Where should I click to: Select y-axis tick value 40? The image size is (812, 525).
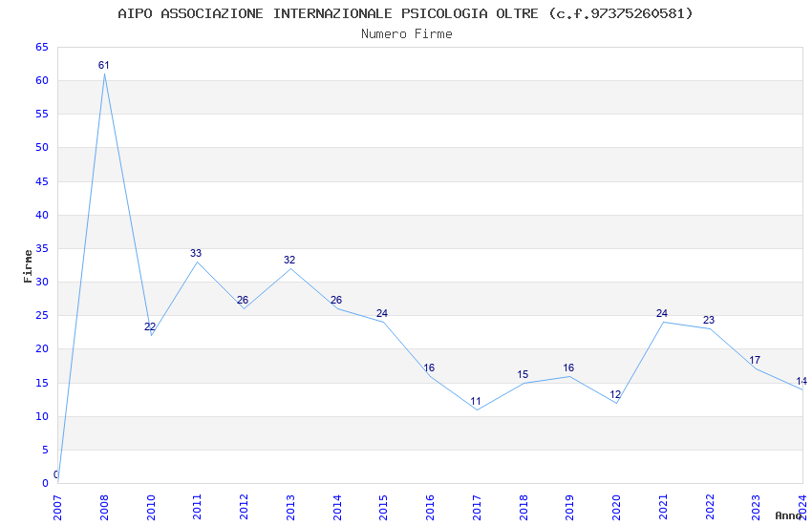click(x=42, y=215)
